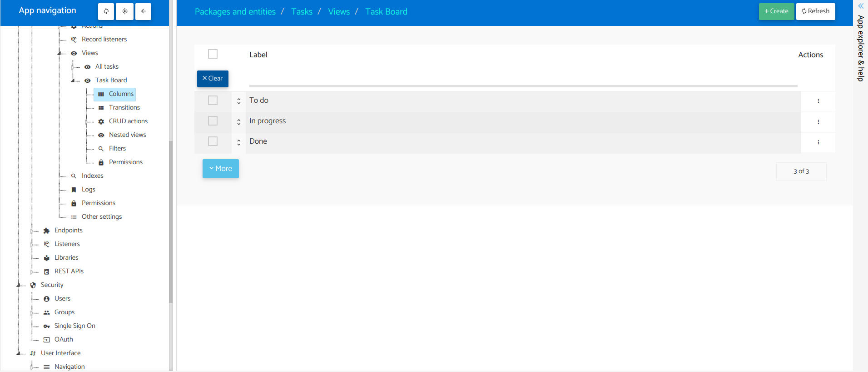Click the In progress label text
Image resolution: width=868 pixels, height=372 pixels.
(x=268, y=121)
